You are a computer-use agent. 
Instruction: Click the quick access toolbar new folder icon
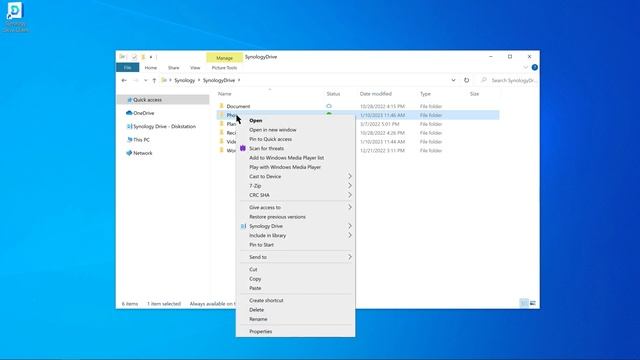pyautogui.click(x=143, y=57)
